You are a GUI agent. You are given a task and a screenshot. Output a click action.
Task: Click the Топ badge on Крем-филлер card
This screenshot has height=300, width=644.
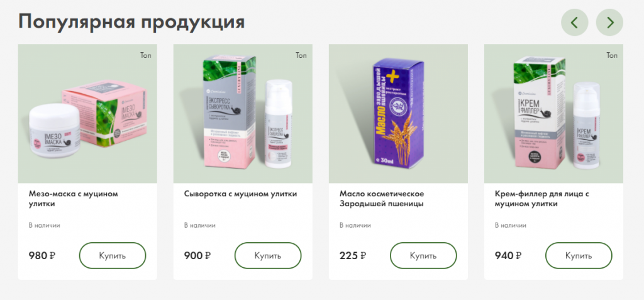612,55
